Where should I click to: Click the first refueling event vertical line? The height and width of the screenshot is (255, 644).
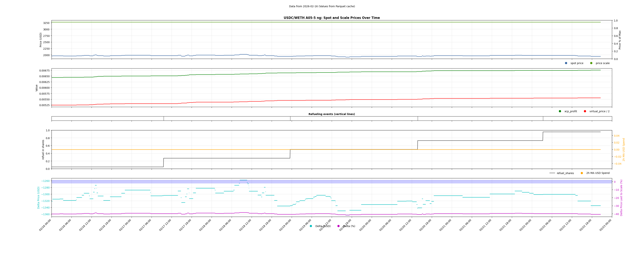pyautogui.click(x=164, y=119)
